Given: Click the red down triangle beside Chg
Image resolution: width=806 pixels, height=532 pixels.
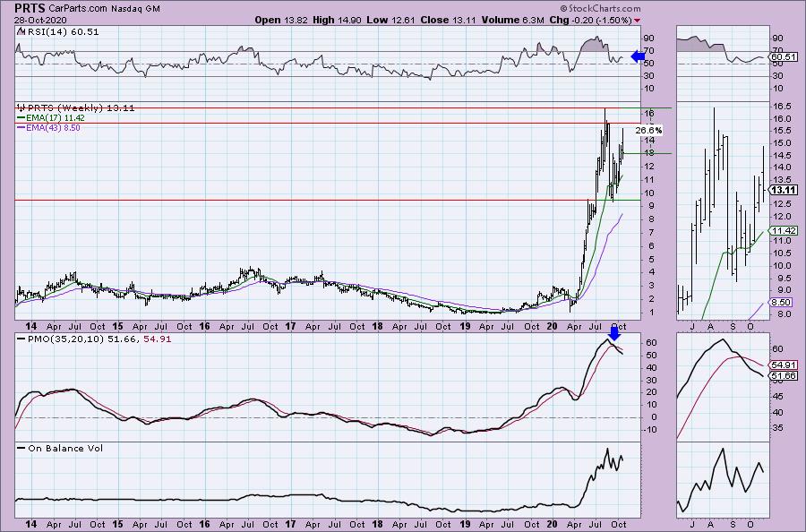Looking at the screenshot, I should click(638, 21).
